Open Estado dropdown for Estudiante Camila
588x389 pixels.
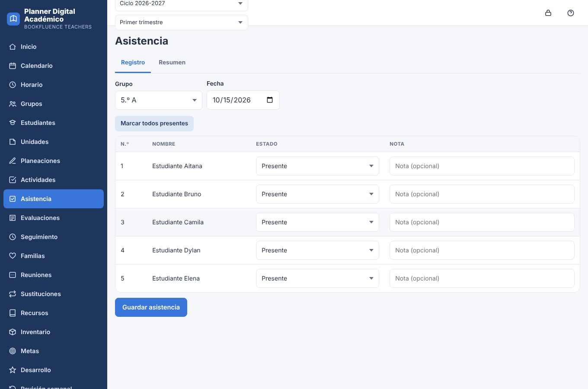click(x=317, y=222)
